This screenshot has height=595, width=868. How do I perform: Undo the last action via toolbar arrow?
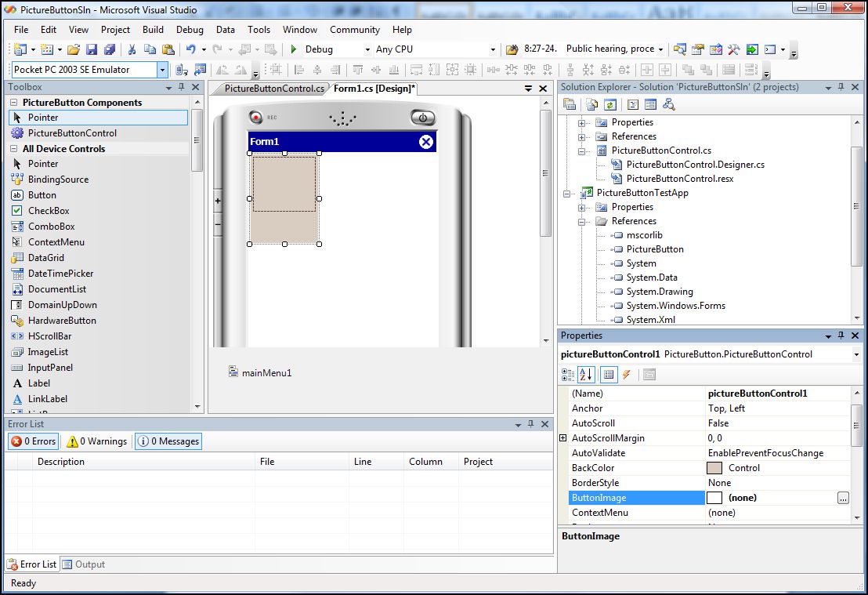coord(191,49)
